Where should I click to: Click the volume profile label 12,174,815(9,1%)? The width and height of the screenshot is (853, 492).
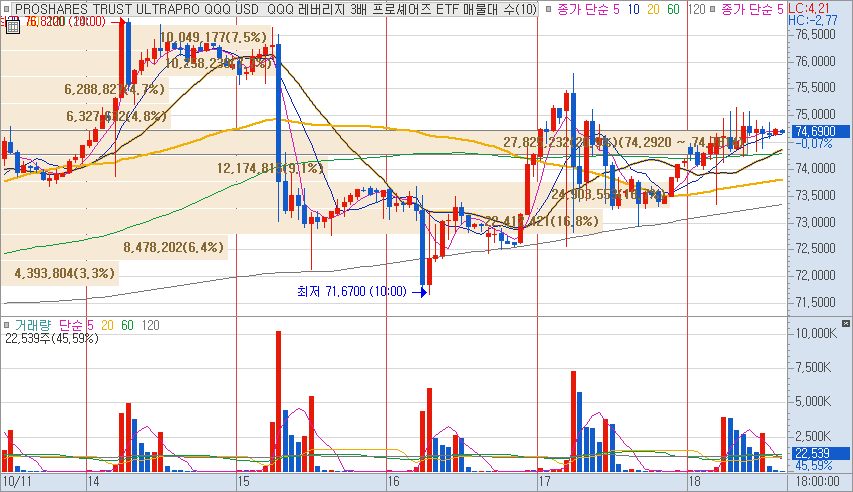(270, 168)
